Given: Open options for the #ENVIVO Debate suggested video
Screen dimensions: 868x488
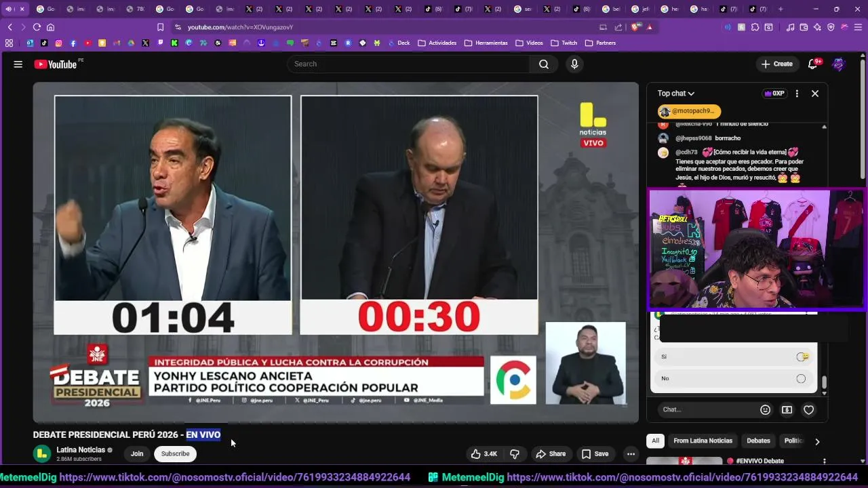Looking at the screenshot, I should [x=824, y=461].
